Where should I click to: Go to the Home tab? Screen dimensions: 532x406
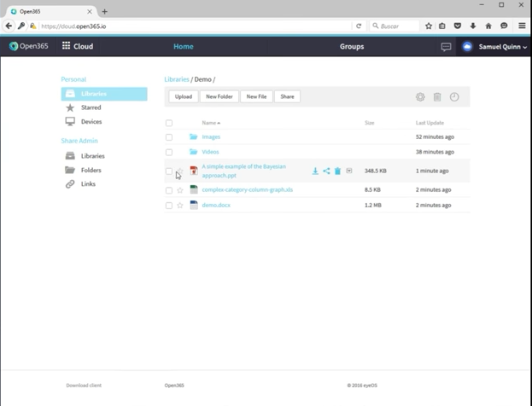[184, 46]
